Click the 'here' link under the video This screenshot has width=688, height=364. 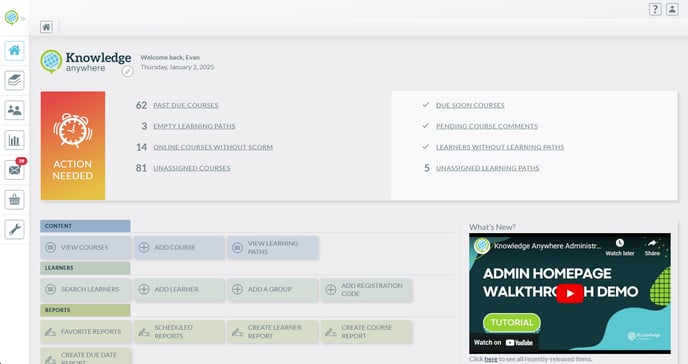491,359
